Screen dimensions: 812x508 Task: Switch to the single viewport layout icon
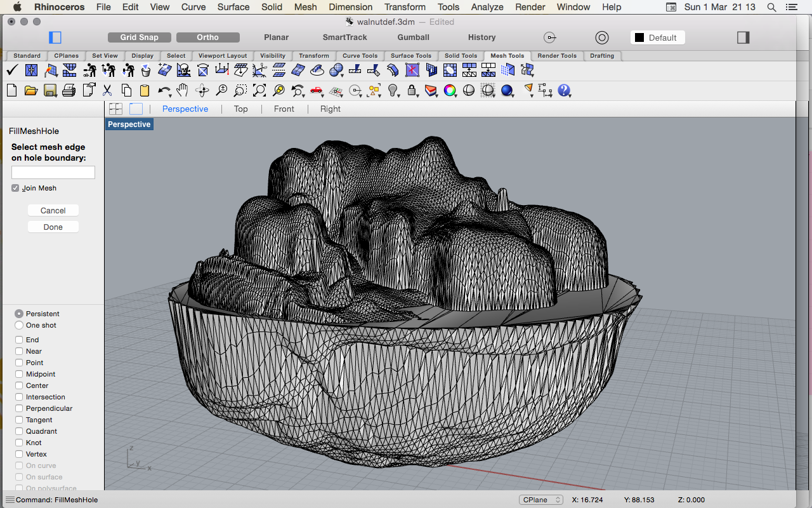tap(136, 109)
